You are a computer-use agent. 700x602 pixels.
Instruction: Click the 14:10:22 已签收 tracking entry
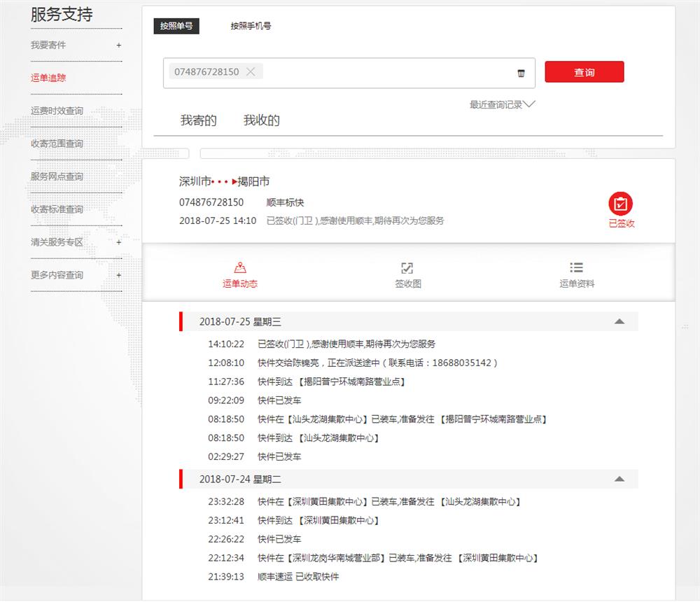point(321,344)
